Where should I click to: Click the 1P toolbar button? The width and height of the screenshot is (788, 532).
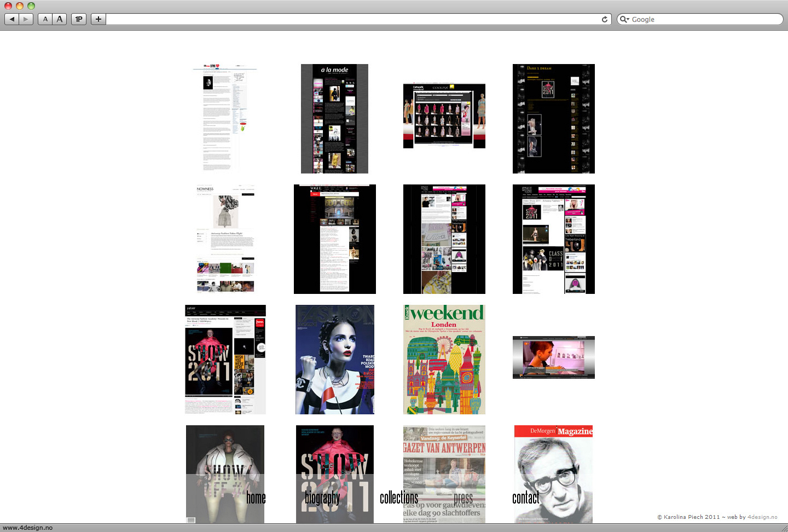tap(79, 19)
